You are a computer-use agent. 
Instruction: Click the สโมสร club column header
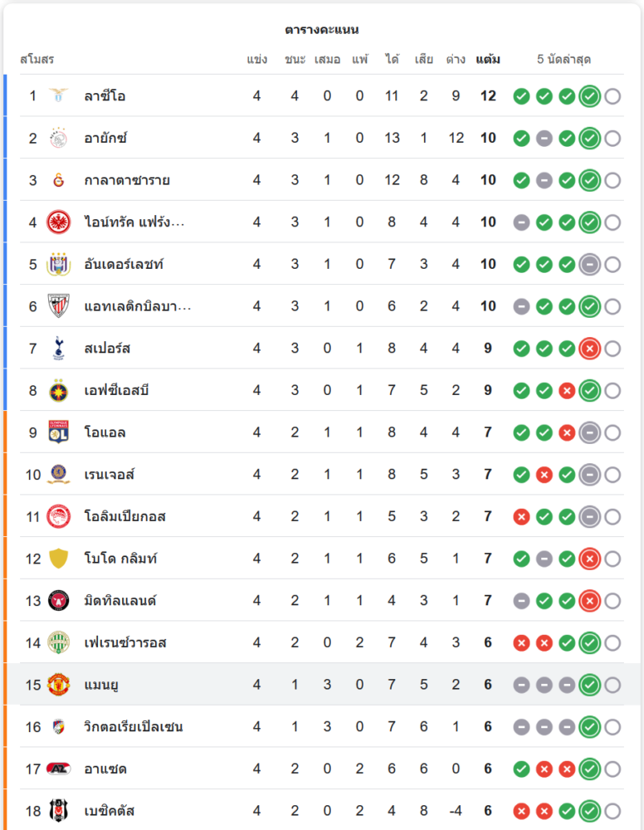[37, 59]
